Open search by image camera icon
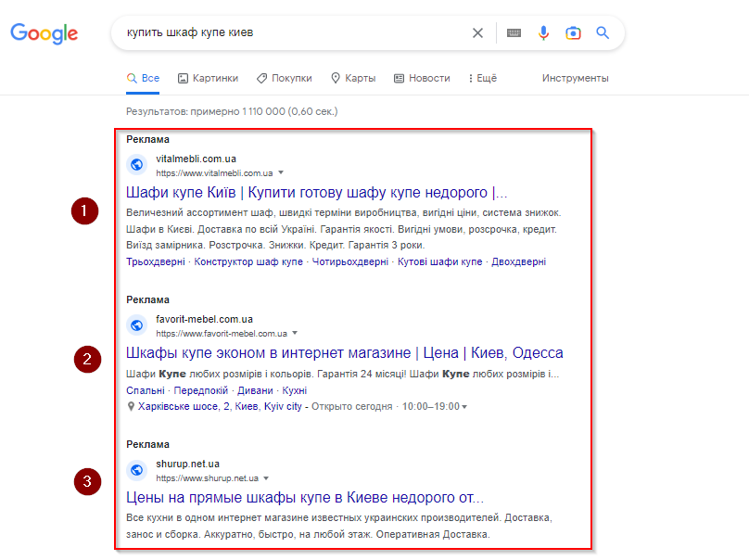Viewport: 749px width, 560px height. pos(573,33)
